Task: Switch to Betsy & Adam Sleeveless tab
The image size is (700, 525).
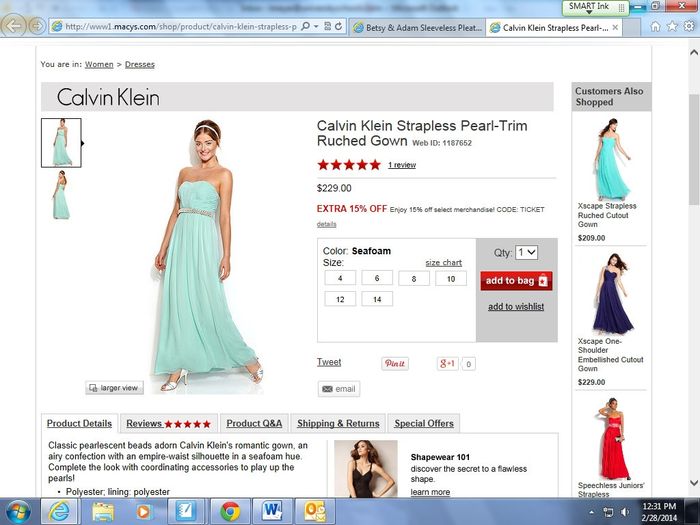Action: point(417,28)
